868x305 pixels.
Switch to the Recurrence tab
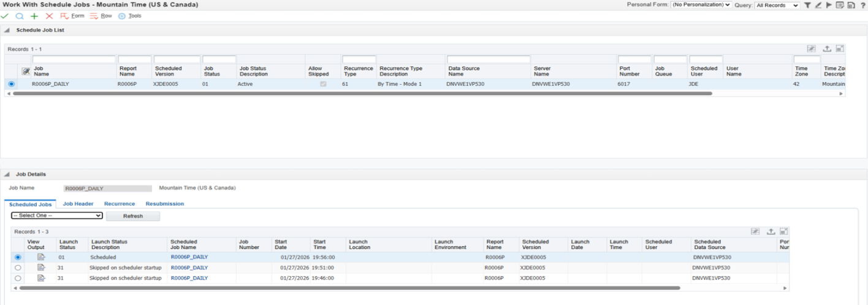pyautogui.click(x=120, y=204)
